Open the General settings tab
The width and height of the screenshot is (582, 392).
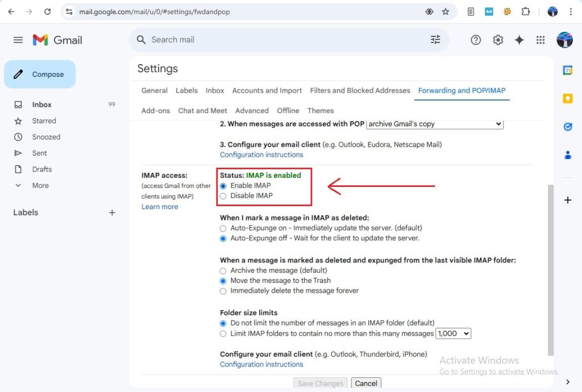(155, 90)
